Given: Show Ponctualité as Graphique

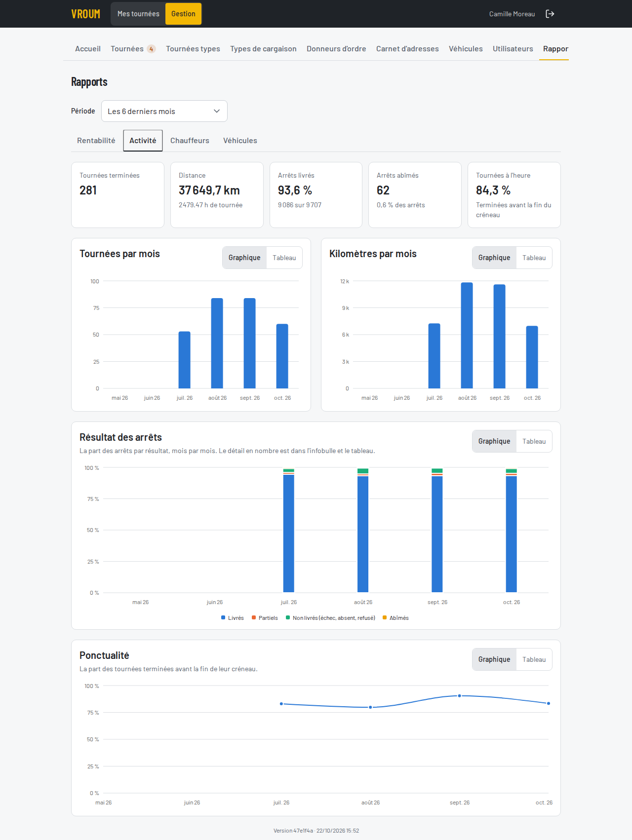Looking at the screenshot, I should pos(494,659).
